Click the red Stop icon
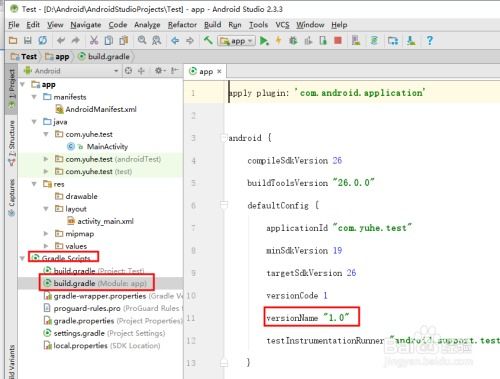Image resolution: width=500 pixels, height=379 pixels. [338, 41]
